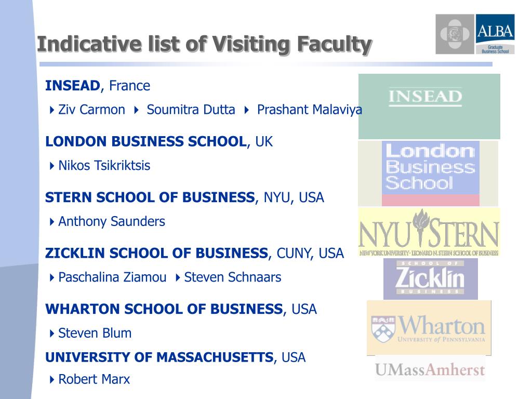Click the London Business School logo

click(x=430, y=172)
